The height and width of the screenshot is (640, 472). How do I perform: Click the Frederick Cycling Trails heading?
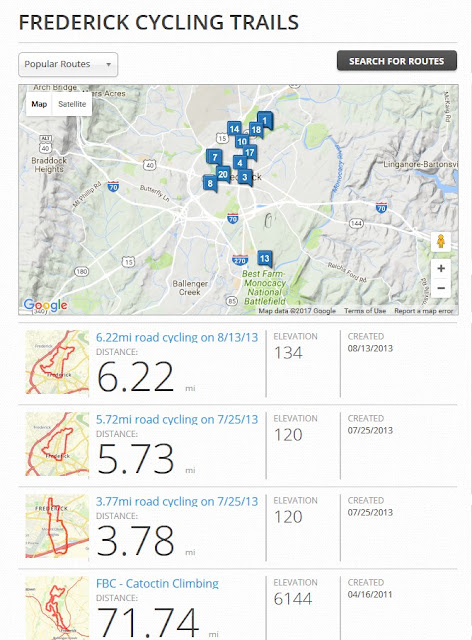pos(159,22)
